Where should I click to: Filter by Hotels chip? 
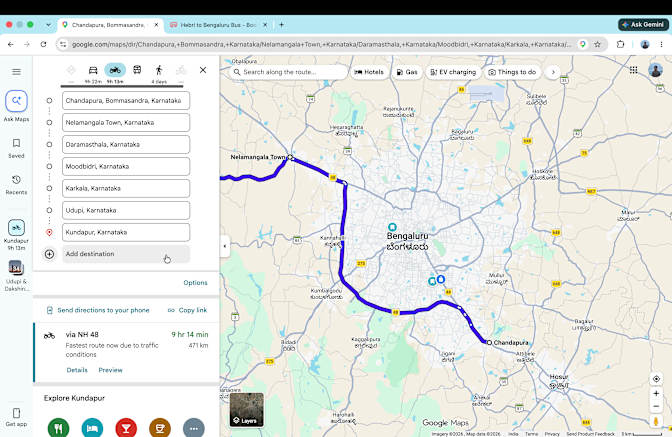pos(369,72)
